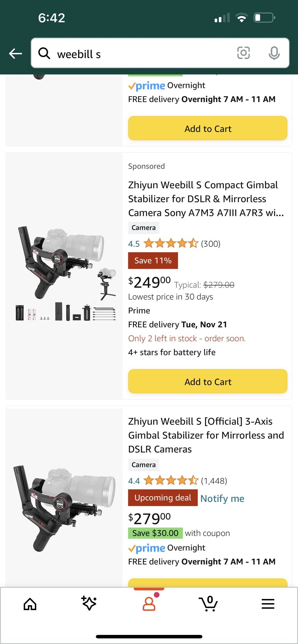Screen dimensions: 298x644
Task: Add sponsored Weebill S Compact Gimbal to cart
Action: 208,381
